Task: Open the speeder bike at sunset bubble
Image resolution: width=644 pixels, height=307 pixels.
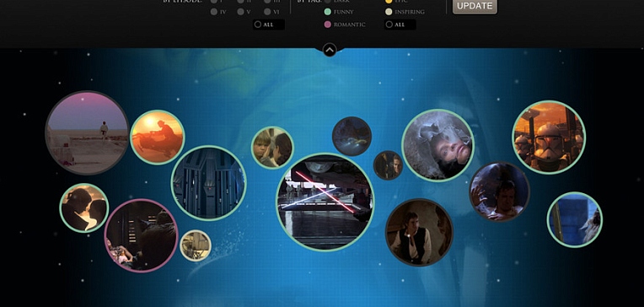Action: pos(158,137)
